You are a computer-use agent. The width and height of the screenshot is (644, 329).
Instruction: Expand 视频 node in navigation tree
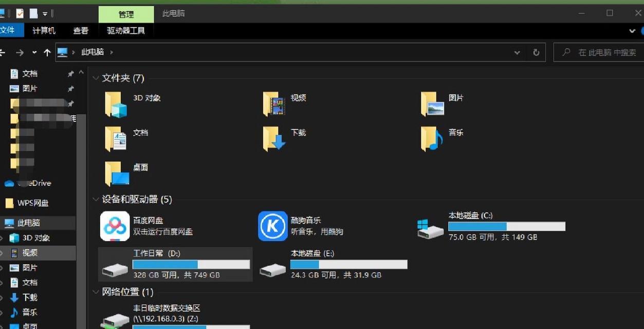(2, 253)
